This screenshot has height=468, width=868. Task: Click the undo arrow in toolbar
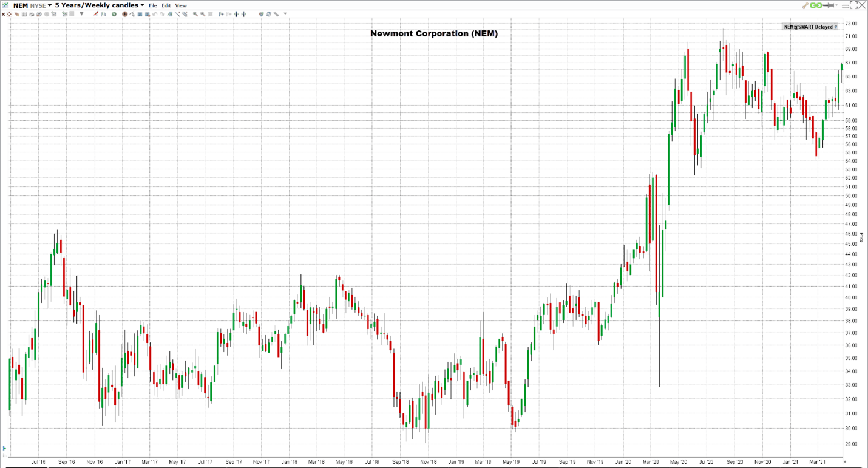pyautogui.click(x=154, y=14)
